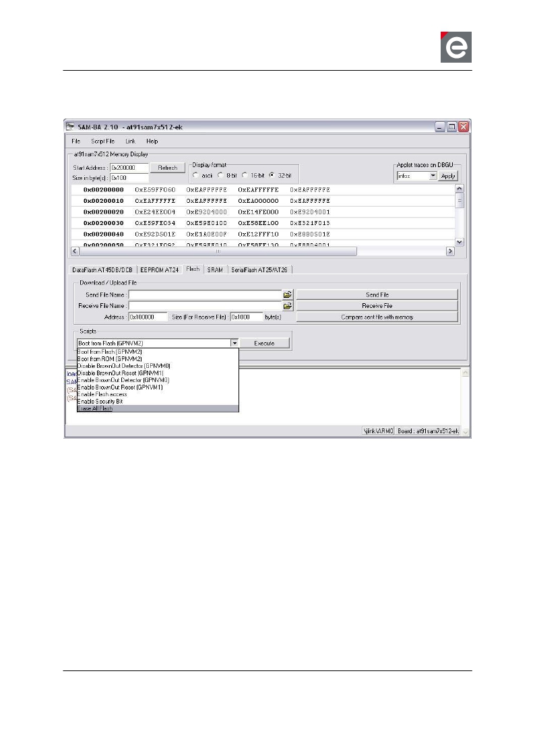
Task: Choose Disable BrownOut Detector (GPNVM0) script
Action: (158, 366)
